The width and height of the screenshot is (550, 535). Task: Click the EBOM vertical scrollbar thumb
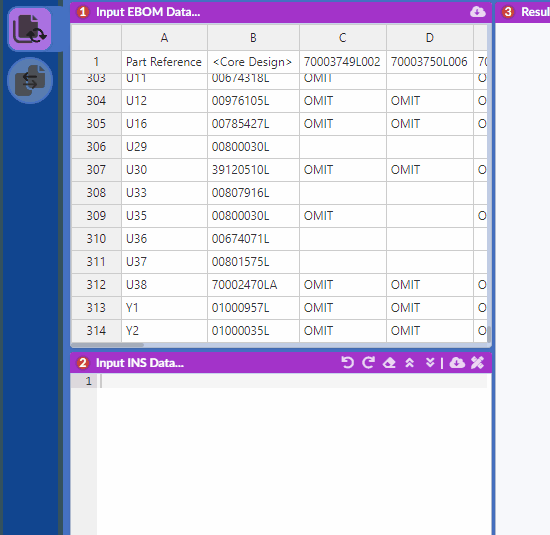tap(489, 334)
